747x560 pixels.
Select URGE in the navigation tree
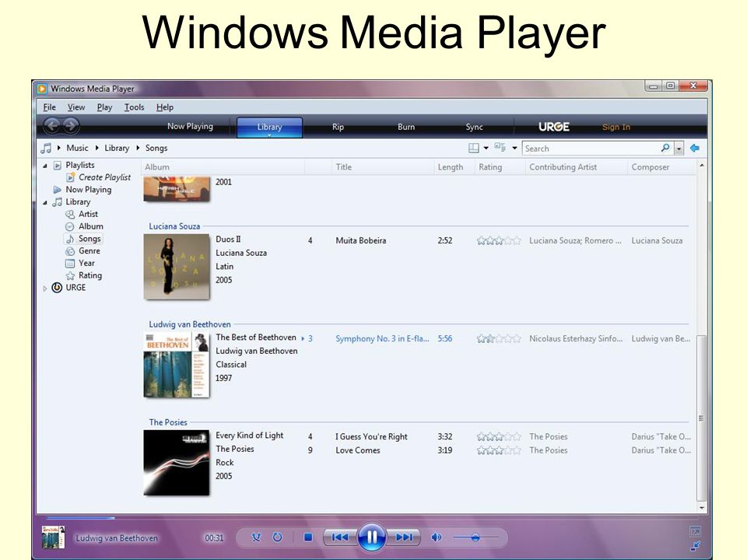[x=75, y=288]
